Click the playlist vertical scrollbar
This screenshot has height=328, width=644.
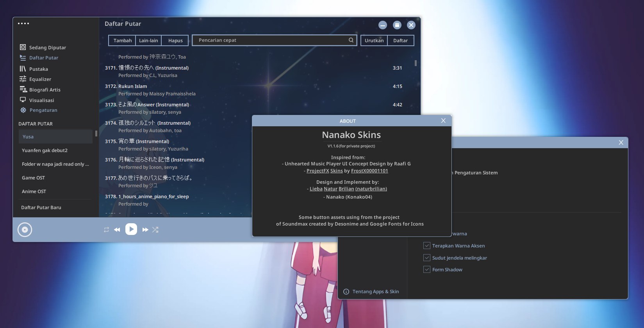pos(416,63)
